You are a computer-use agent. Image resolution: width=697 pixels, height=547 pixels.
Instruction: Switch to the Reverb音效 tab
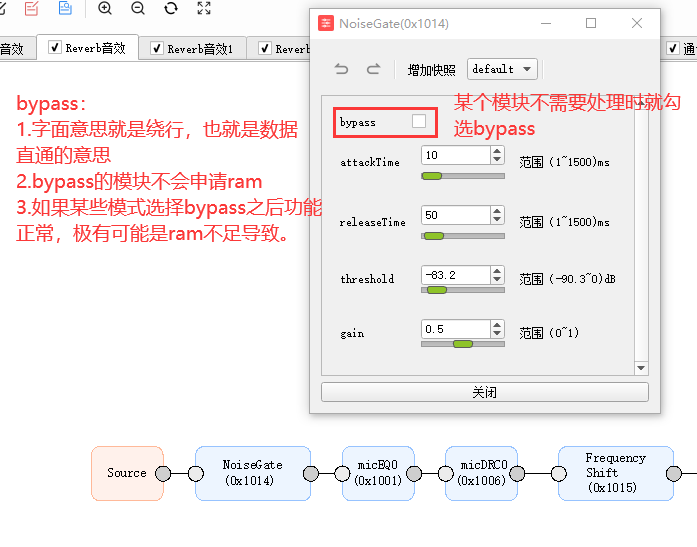pos(88,48)
